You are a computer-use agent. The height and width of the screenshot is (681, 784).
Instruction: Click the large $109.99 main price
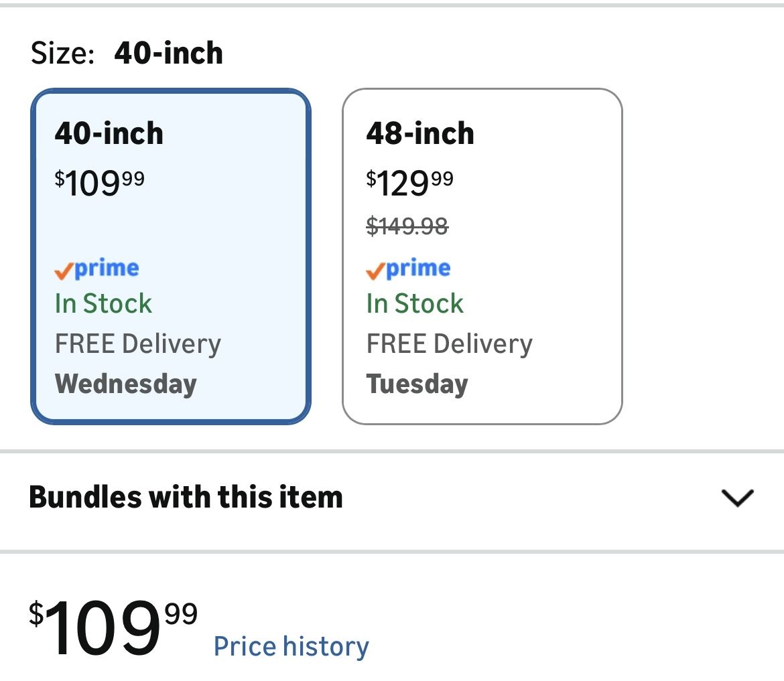[x=113, y=626]
